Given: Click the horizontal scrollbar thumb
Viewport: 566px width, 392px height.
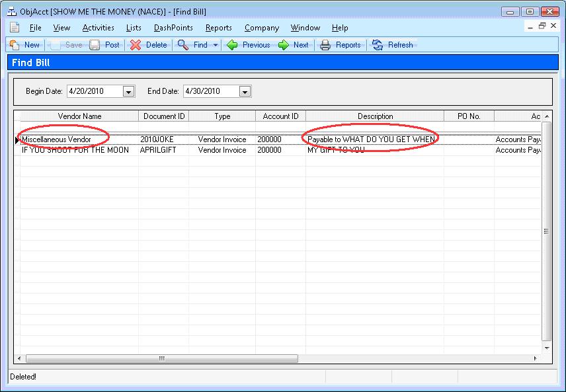Looking at the screenshot, I should pos(161,358).
